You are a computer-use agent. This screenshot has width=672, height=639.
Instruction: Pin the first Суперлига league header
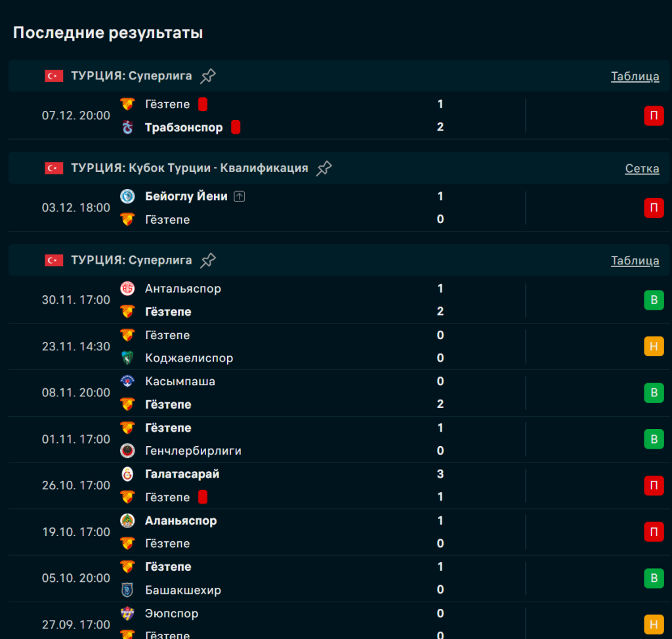point(208,76)
